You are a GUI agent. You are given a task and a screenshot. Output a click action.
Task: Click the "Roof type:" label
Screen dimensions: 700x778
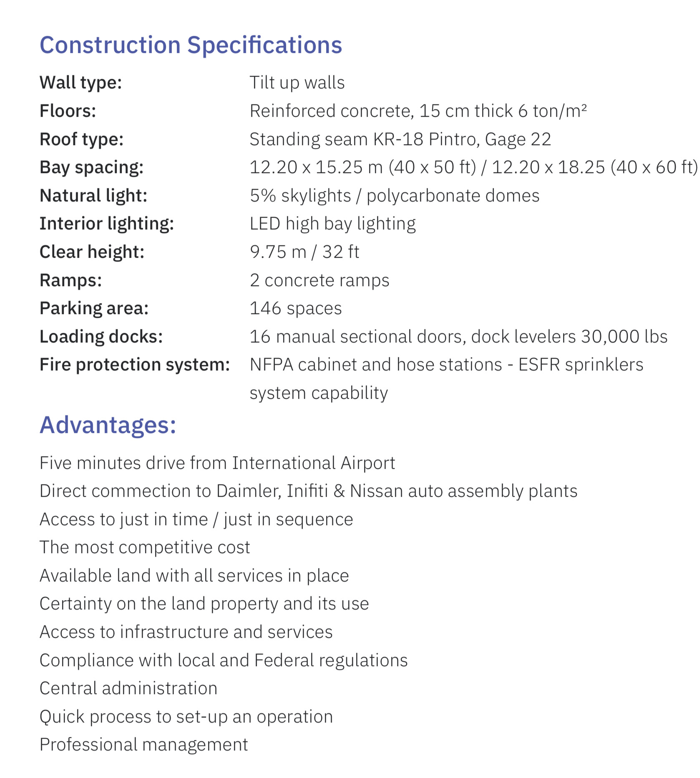(x=81, y=139)
